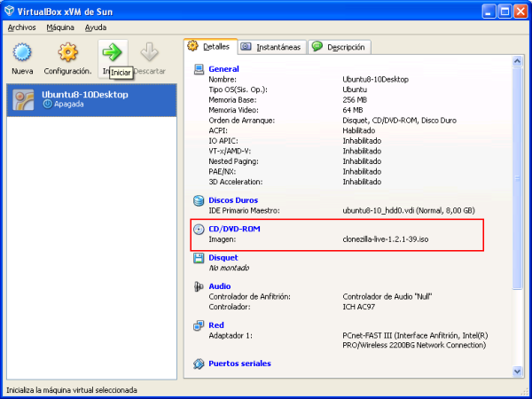
Task: Open the Archivo menu
Action: click(x=21, y=27)
